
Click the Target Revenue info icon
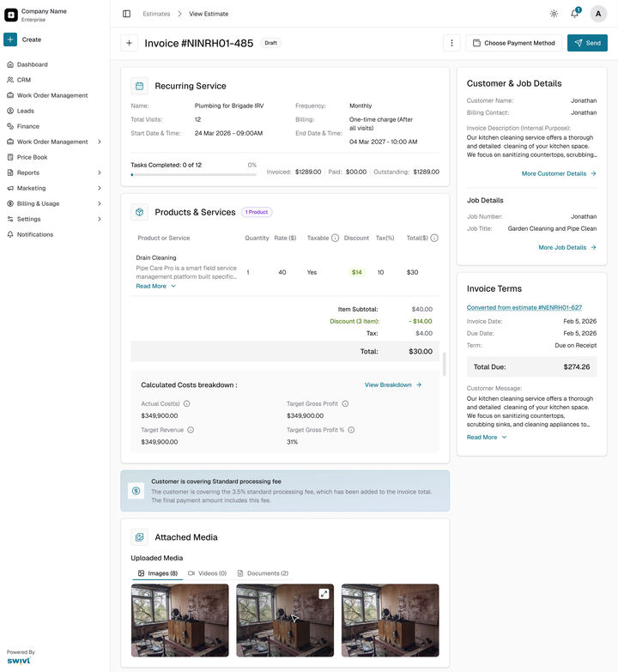pyautogui.click(x=191, y=430)
